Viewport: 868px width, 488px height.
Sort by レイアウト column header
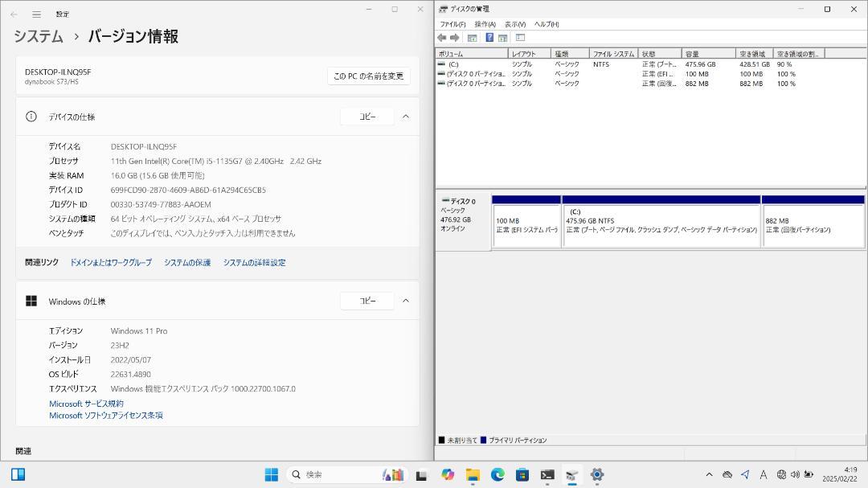[530, 54]
